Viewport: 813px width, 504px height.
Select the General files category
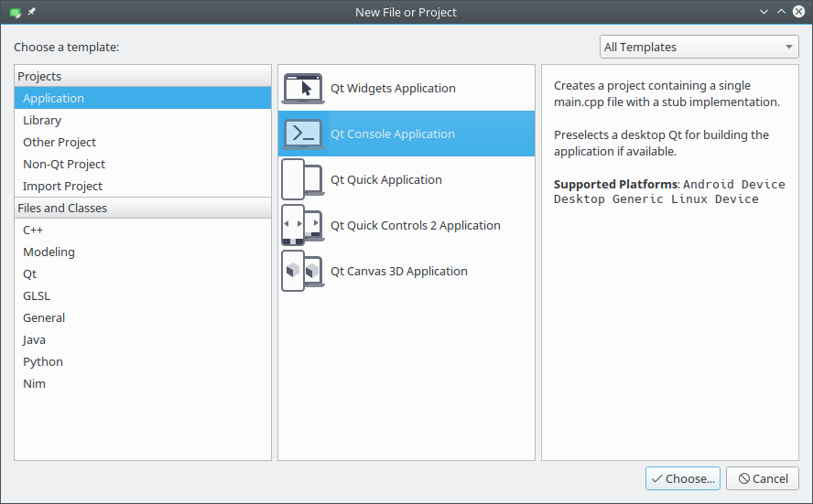tap(143, 317)
